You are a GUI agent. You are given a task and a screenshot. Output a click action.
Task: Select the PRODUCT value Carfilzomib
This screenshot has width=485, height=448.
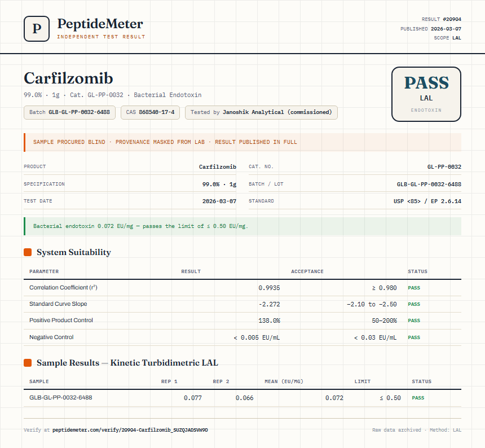[218, 167]
